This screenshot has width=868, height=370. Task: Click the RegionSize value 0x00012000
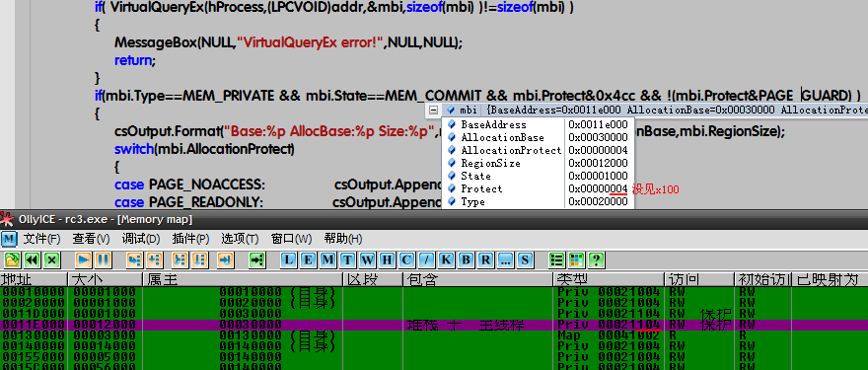click(x=598, y=164)
